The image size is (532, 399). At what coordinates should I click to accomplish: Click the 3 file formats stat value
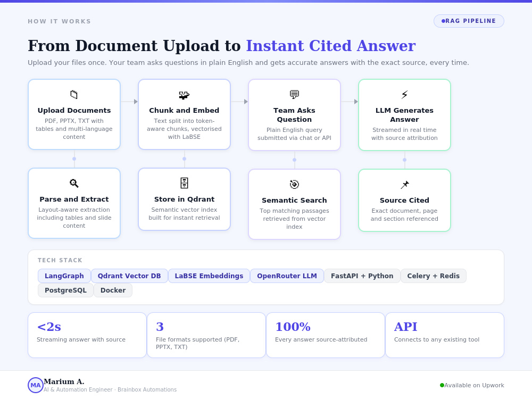pos(160,327)
